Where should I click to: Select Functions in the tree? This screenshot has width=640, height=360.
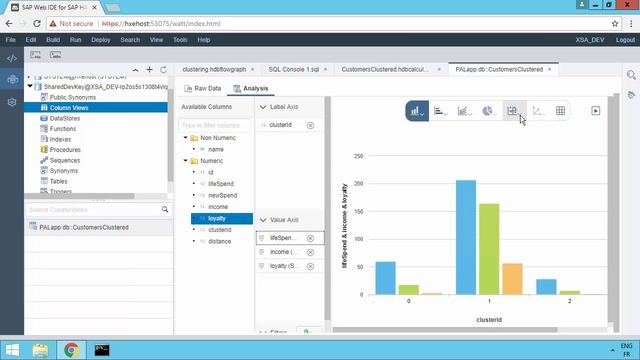(62, 129)
